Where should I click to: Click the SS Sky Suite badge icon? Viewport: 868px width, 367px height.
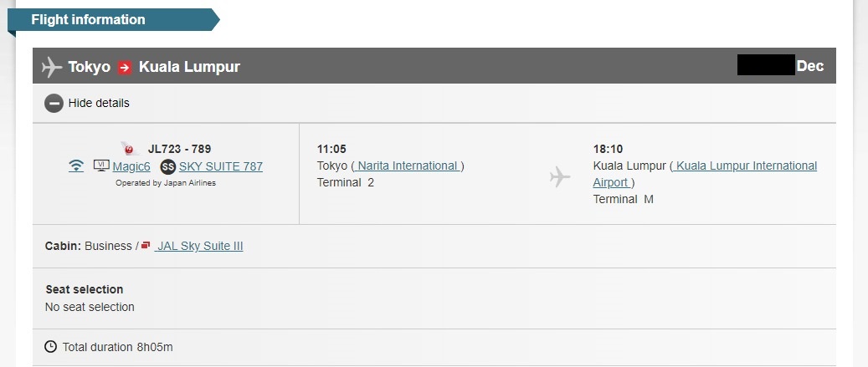click(x=168, y=166)
